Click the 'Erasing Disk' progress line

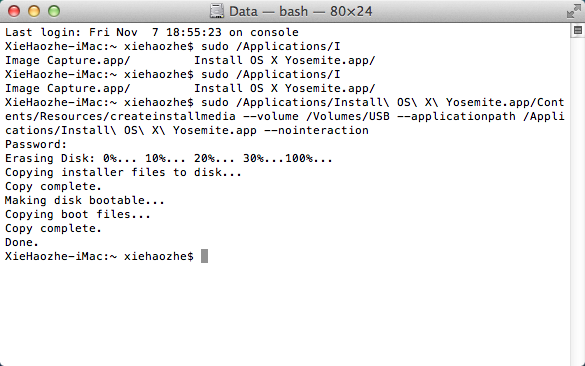[x=169, y=159]
